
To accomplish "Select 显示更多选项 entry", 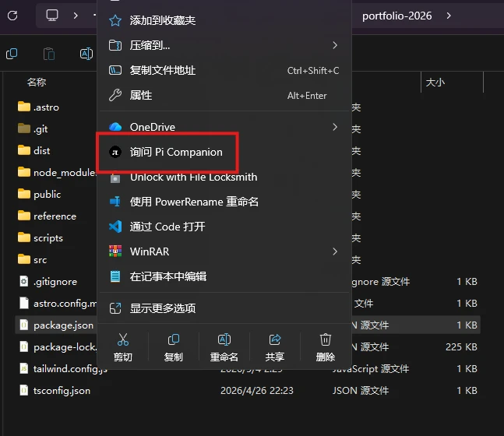I will 224,308.
